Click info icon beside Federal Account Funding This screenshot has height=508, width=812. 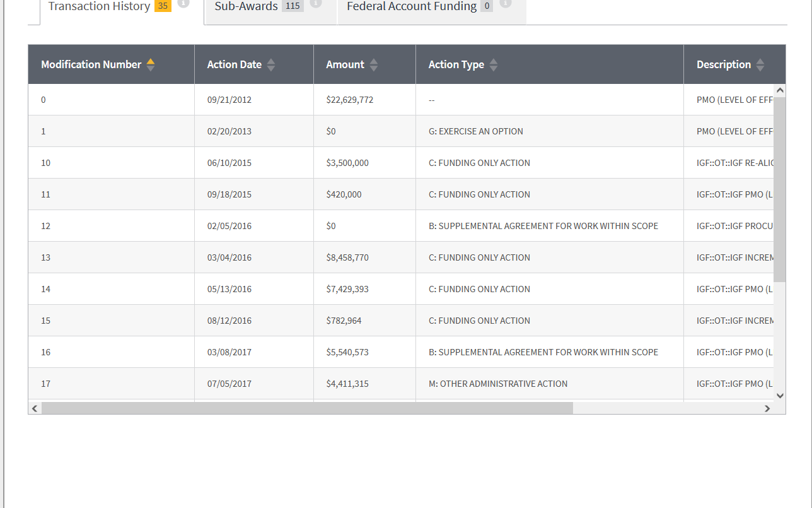pos(505,3)
